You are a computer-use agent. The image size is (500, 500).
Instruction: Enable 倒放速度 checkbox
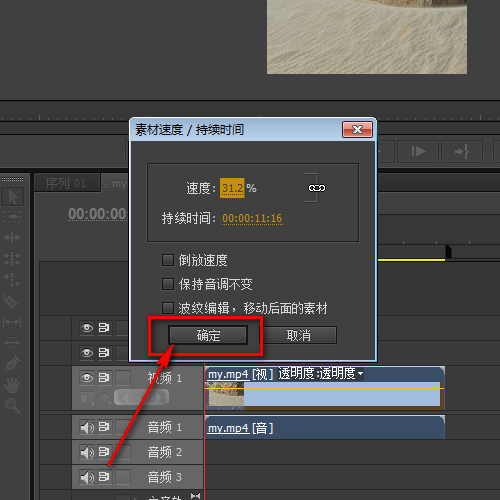tap(168, 260)
